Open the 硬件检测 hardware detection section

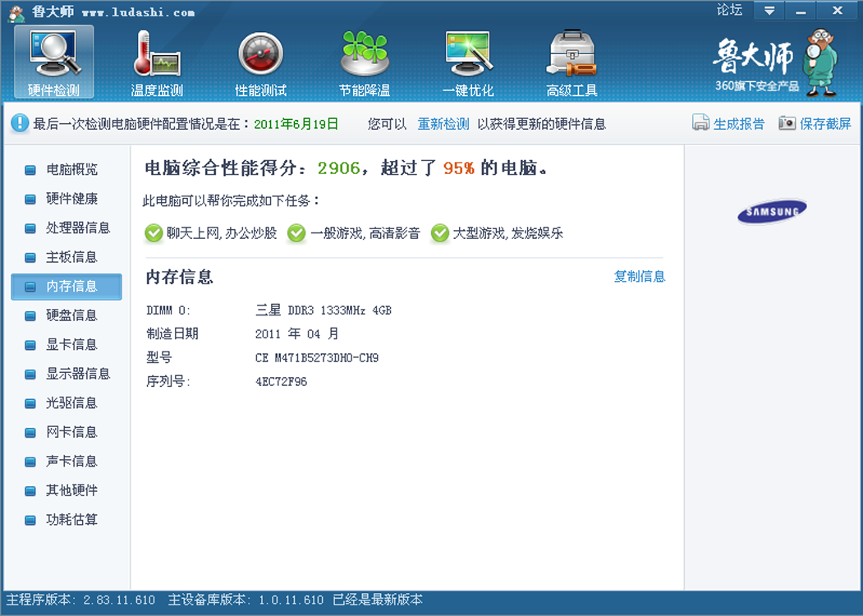tap(54, 62)
